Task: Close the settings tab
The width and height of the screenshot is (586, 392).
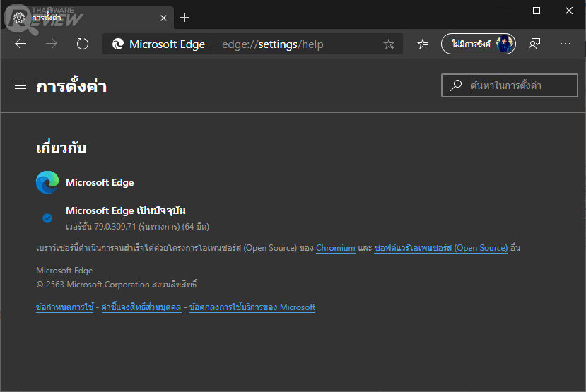Action: 163,17
